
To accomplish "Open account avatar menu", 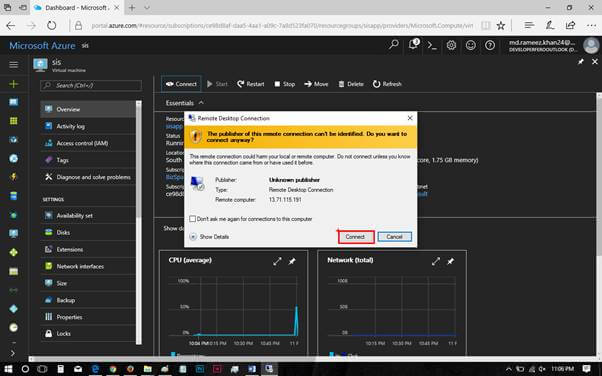I will click(590, 45).
